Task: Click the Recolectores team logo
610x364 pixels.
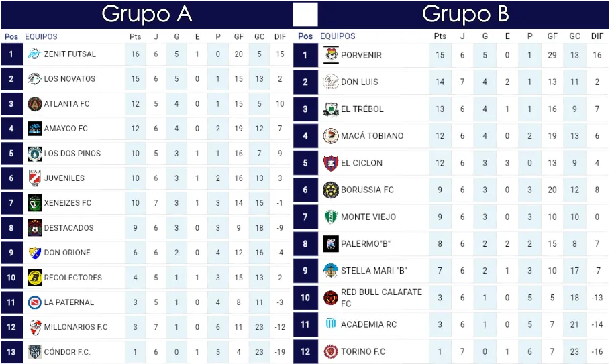Action: [x=35, y=277]
